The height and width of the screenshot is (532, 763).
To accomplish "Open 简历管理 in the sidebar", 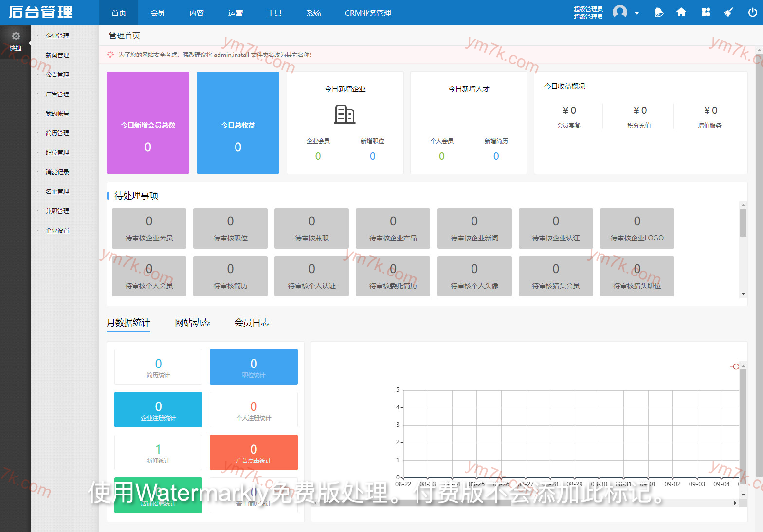I will (57, 133).
